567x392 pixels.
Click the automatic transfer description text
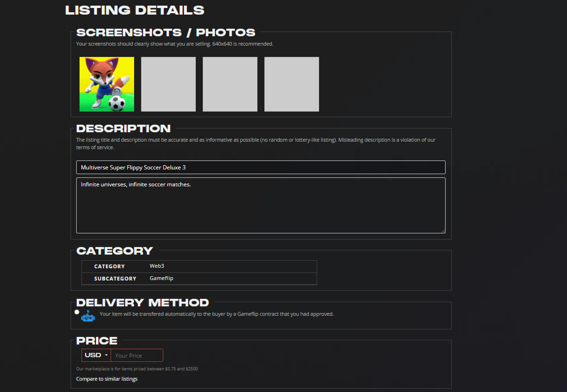click(217, 314)
